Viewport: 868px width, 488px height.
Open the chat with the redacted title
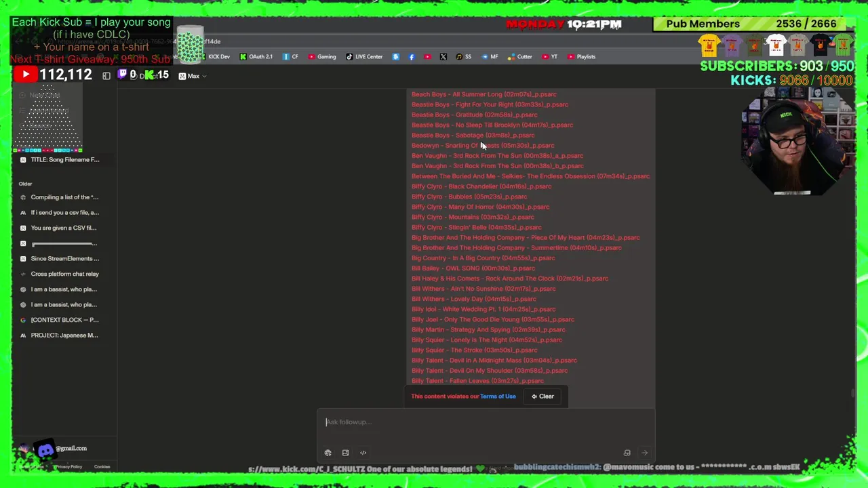[x=59, y=243]
